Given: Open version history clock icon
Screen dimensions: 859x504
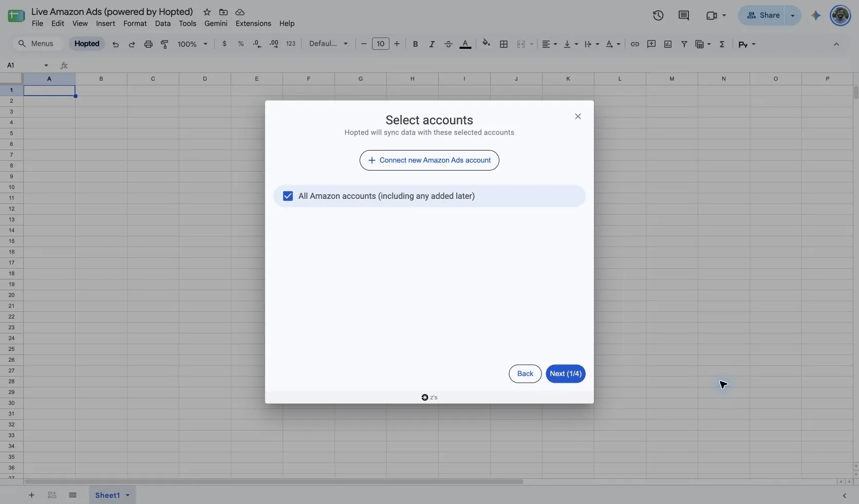Looking at the screenshot, I should click(x=658, y=15).
